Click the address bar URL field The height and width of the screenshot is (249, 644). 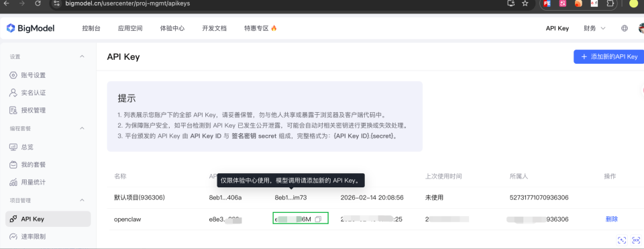[127, 3]
